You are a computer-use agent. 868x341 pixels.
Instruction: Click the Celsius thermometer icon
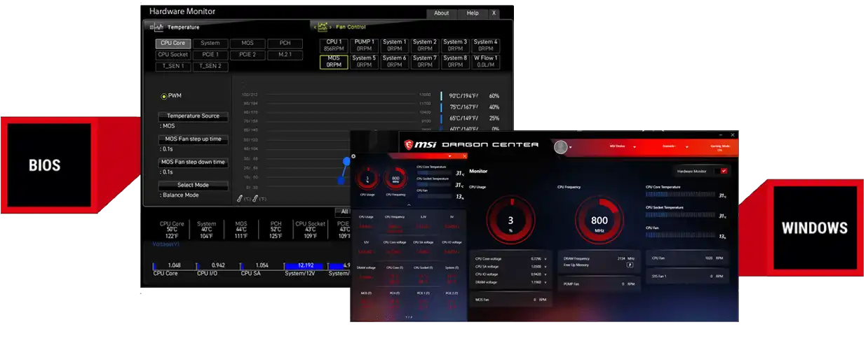240,199
